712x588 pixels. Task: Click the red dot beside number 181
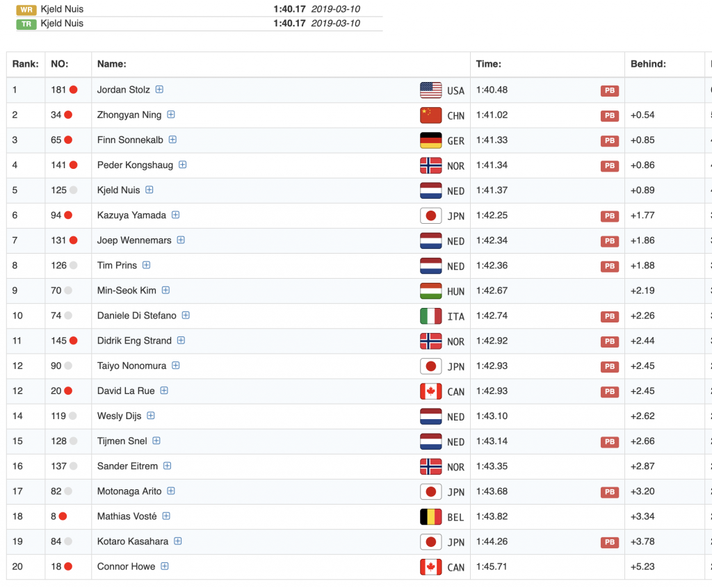73,90
